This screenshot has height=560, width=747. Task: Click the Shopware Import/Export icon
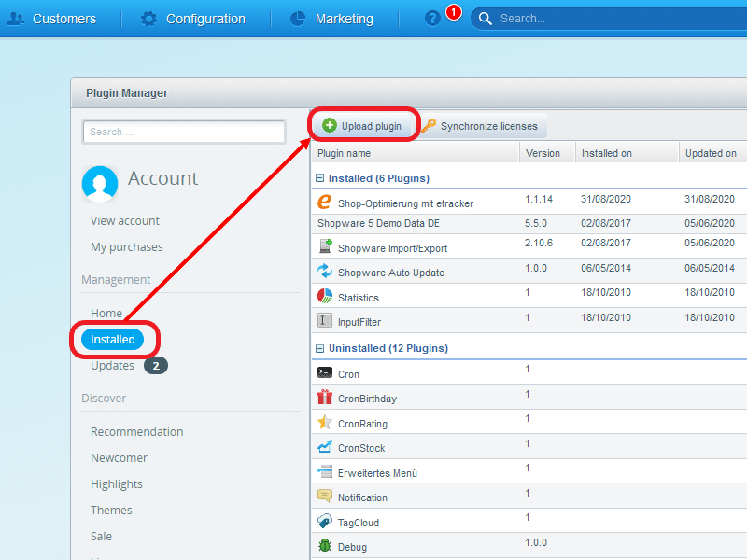[325, 246]
